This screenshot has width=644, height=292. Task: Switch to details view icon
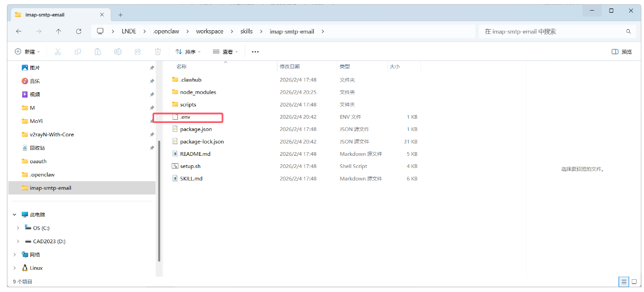pyautogui.click(x=624, y=281)
